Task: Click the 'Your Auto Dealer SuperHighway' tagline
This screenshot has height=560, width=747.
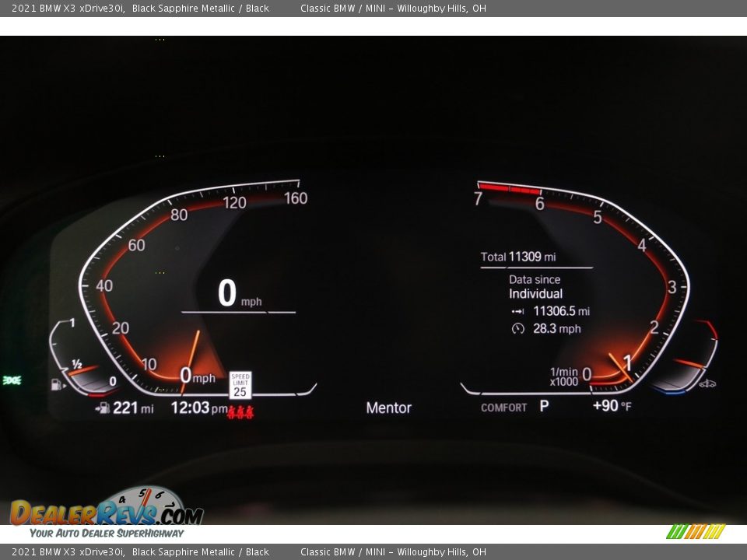Action: point(107,534)
